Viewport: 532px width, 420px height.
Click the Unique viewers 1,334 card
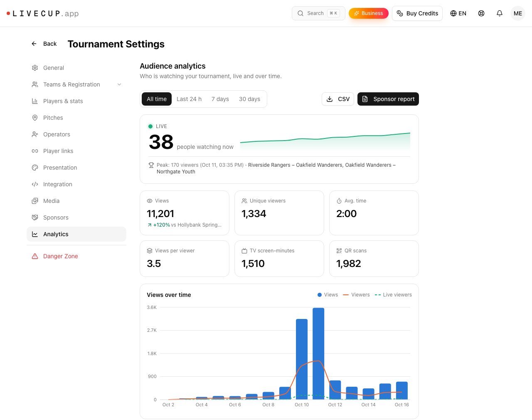[x=279, y=213]
